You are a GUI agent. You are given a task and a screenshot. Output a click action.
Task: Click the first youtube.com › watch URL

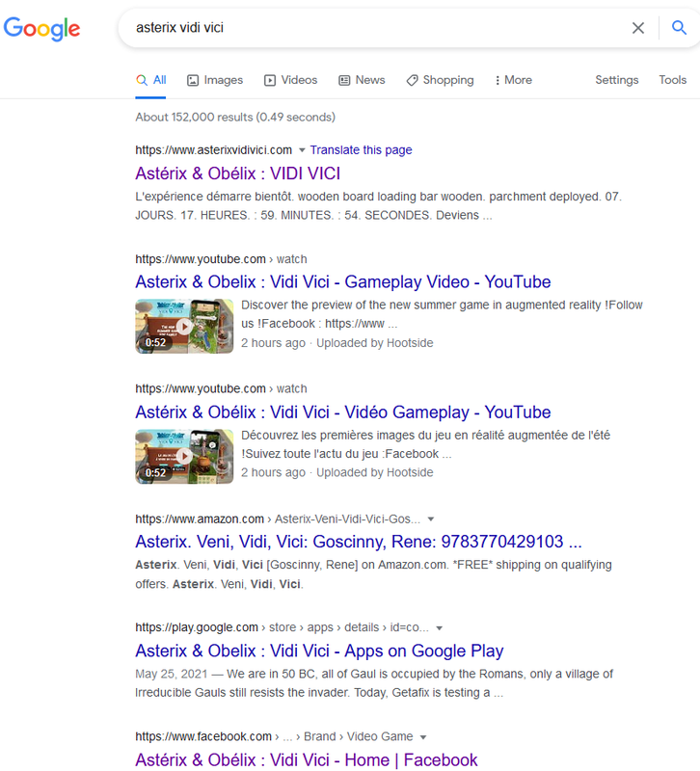tap(221, 259)
